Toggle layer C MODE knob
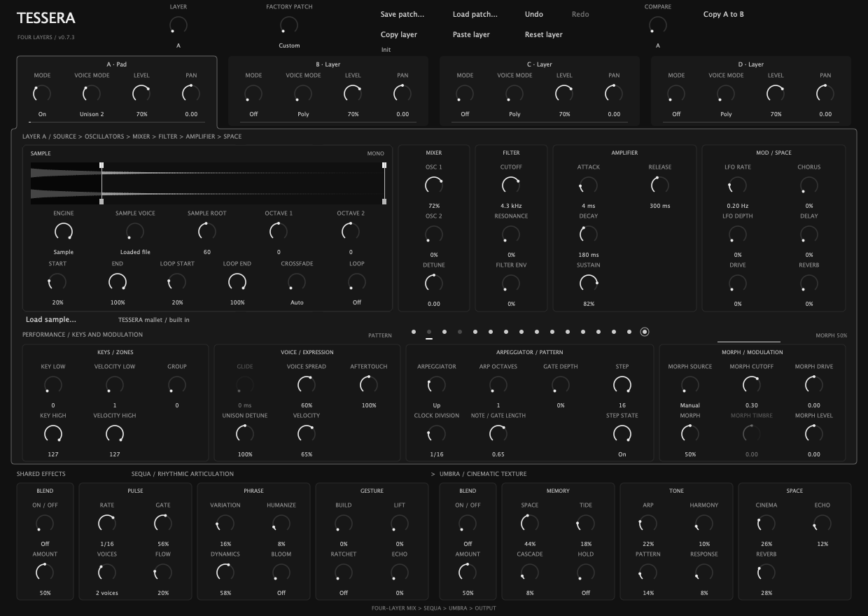Image resolution: width=868 pixels, height=616 pixels. pyautogui.click(x=465, y=93)
